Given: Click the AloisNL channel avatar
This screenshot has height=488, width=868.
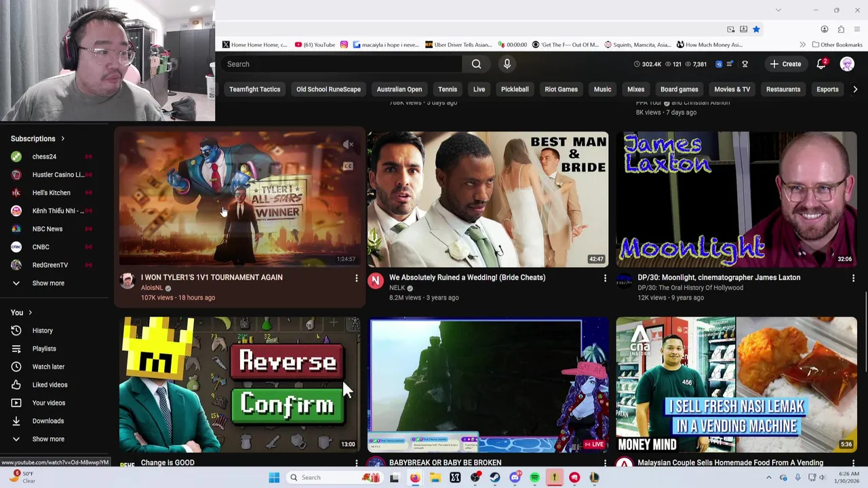Looking at the screenshot, I should coord(127,281).
